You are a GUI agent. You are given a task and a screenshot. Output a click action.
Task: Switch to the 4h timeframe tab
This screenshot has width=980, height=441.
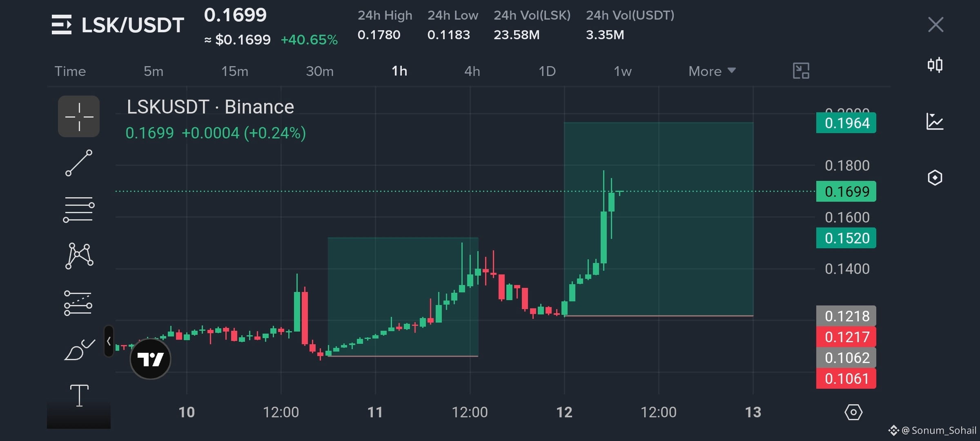click(x=472, y=71)
